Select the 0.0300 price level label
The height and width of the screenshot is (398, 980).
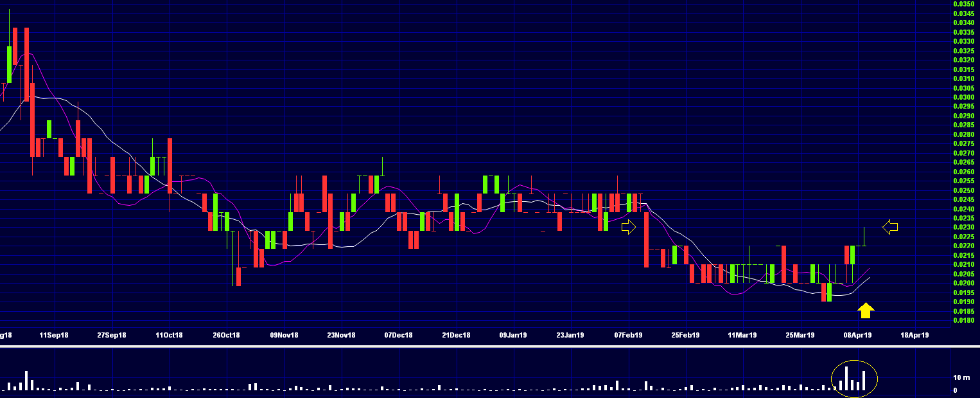pos(965,97)
